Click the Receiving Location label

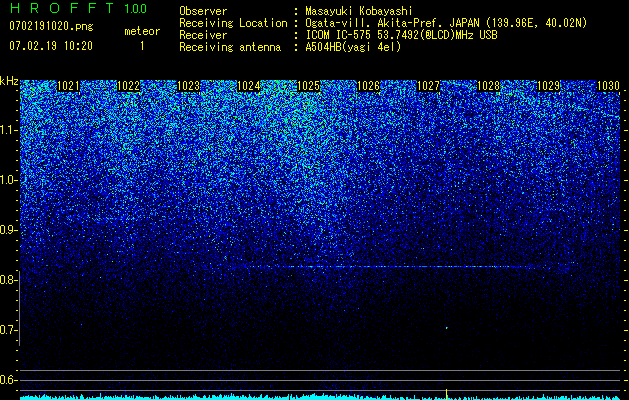tap(233, 23)
